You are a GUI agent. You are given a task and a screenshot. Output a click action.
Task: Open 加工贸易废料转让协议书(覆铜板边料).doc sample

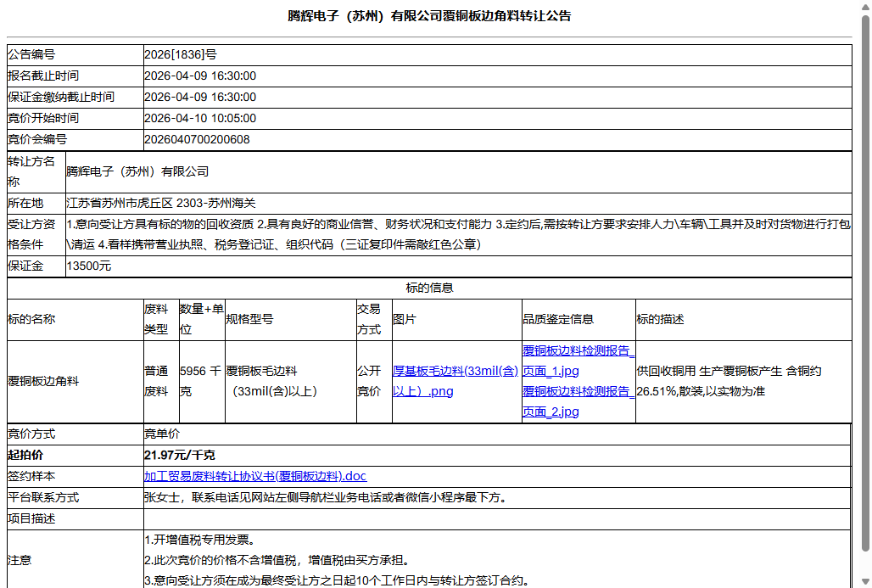[255, 476]
